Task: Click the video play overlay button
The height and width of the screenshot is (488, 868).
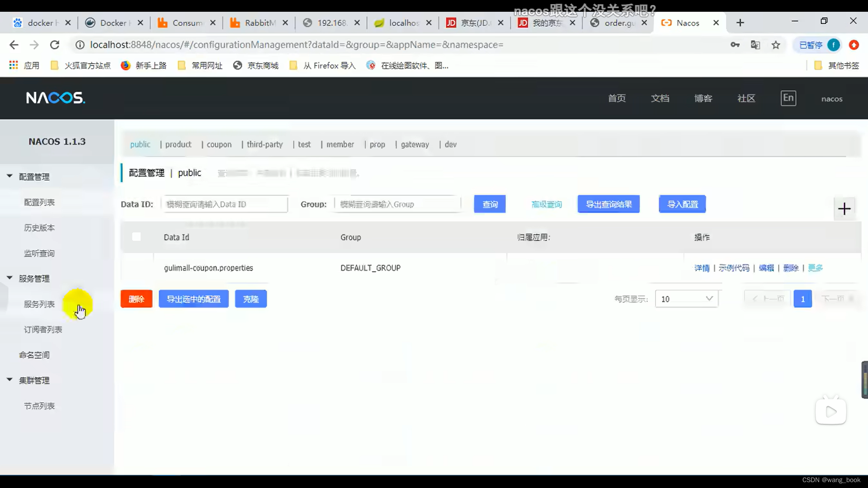Action: coord(831,411)
